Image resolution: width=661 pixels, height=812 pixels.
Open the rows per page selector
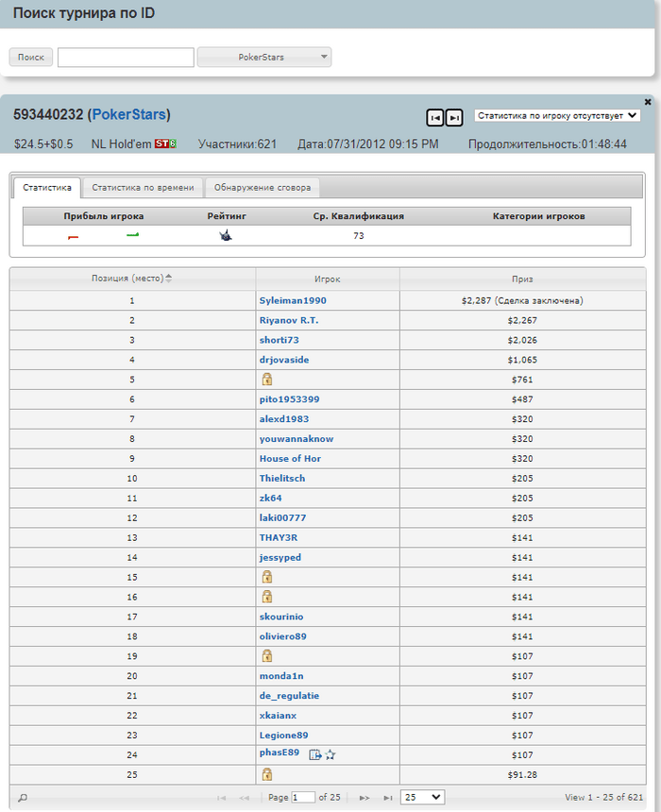point(423,797)
